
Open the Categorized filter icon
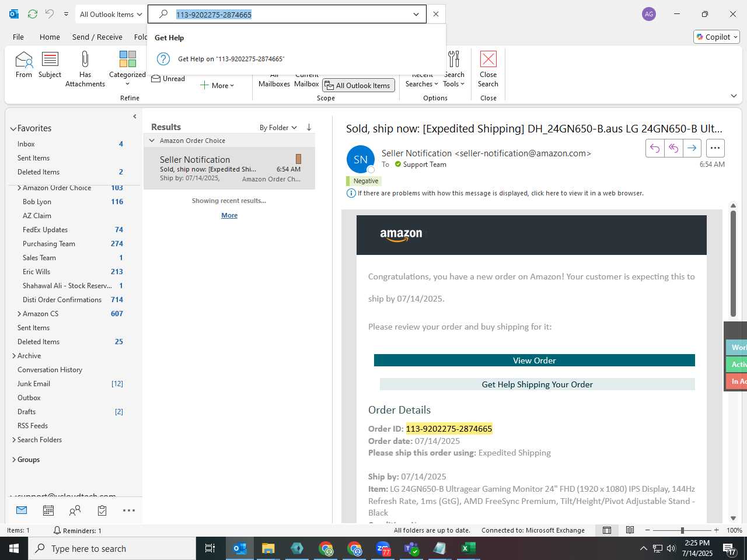click(127, 69)
